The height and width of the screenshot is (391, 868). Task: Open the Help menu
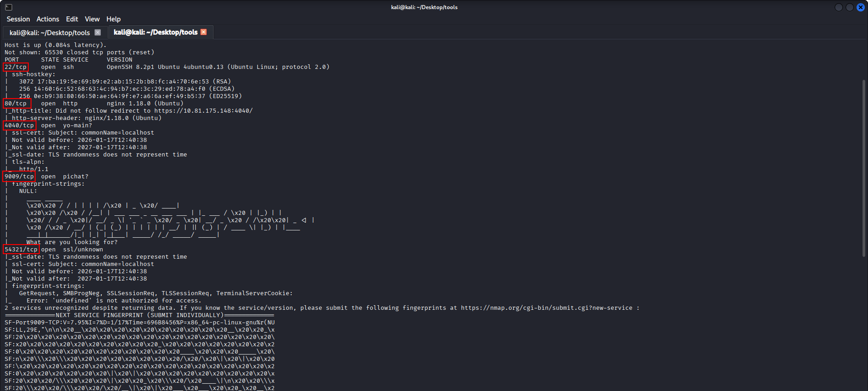click(113, 19)
